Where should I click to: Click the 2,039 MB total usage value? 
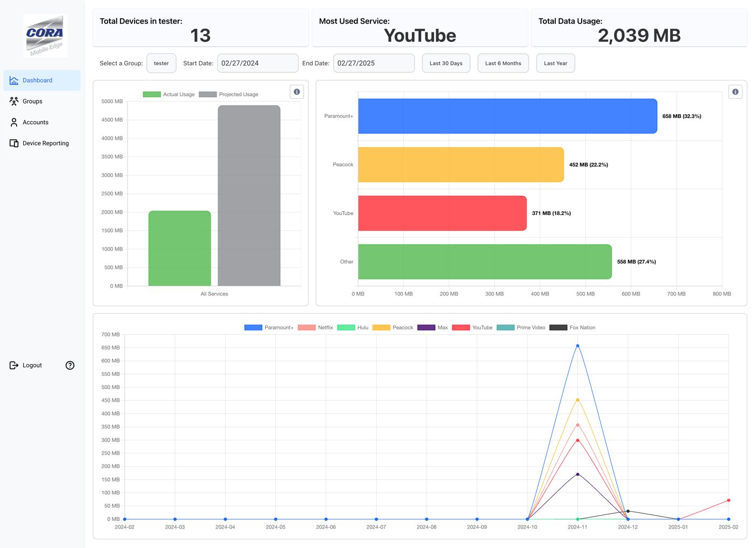coord(639,36)
